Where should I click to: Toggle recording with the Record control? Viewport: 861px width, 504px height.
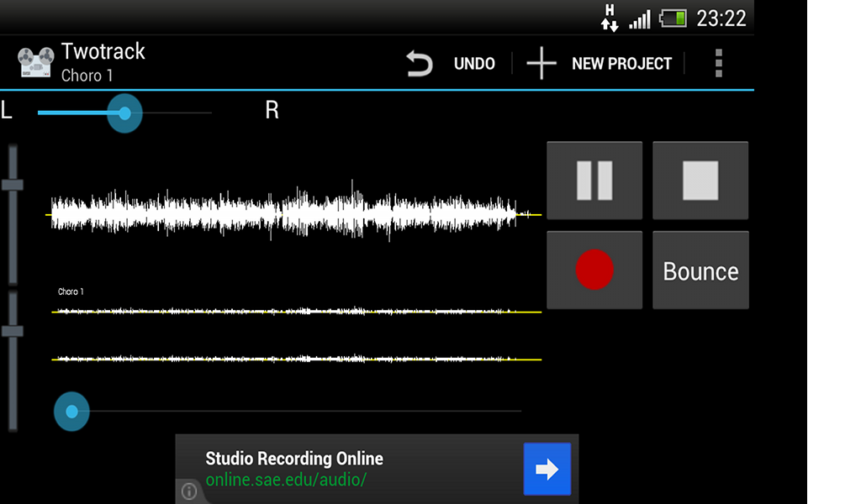pyautogui.click(x=594, y=270)
